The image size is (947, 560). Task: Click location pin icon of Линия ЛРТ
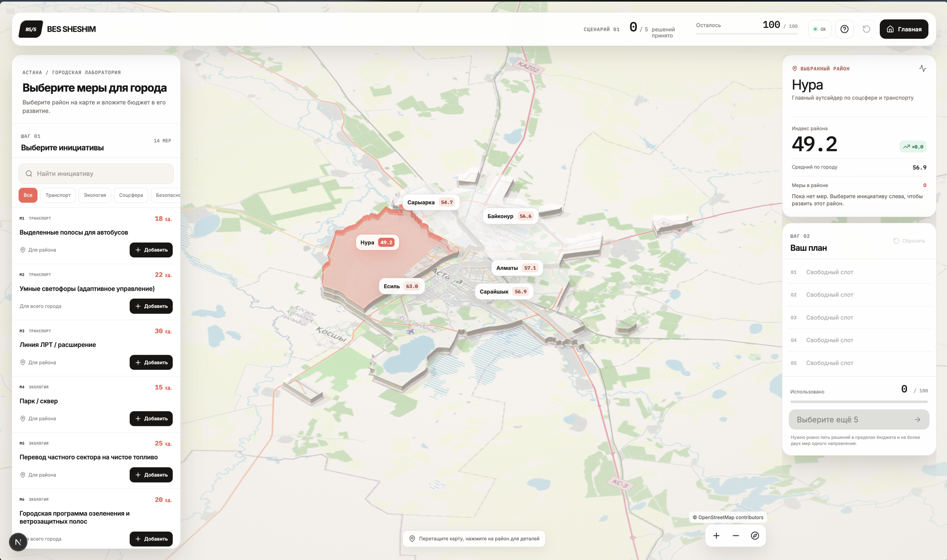coord(23,363)
